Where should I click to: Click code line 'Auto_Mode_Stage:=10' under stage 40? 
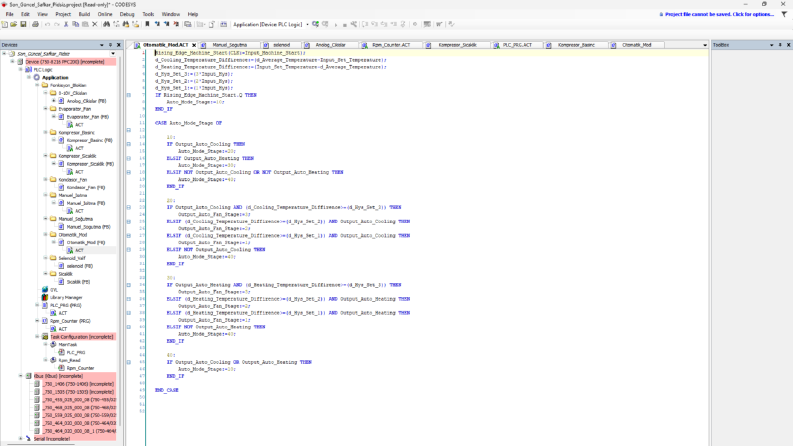click(206, 369)
